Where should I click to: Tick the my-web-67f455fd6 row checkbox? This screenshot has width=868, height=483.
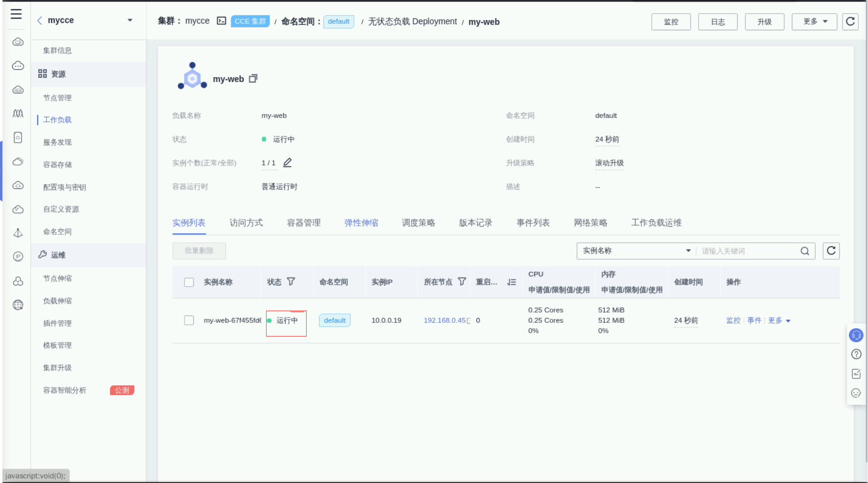pos(189,320)
